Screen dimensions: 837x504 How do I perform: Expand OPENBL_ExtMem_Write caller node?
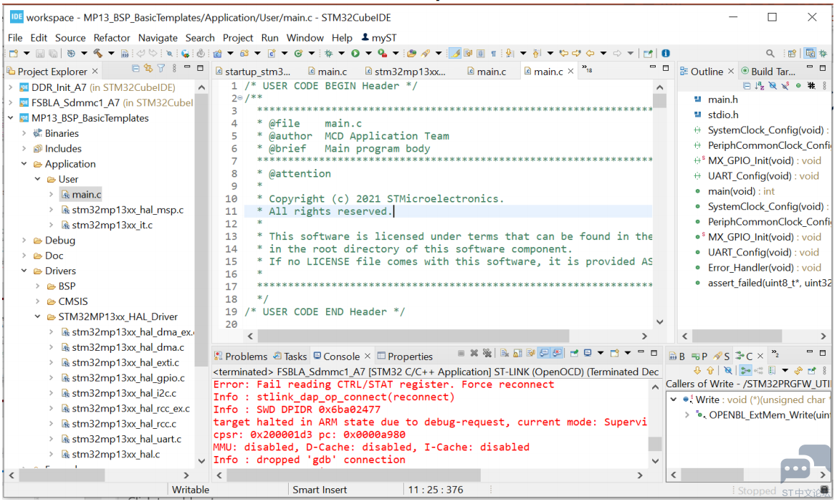(687, 415)
